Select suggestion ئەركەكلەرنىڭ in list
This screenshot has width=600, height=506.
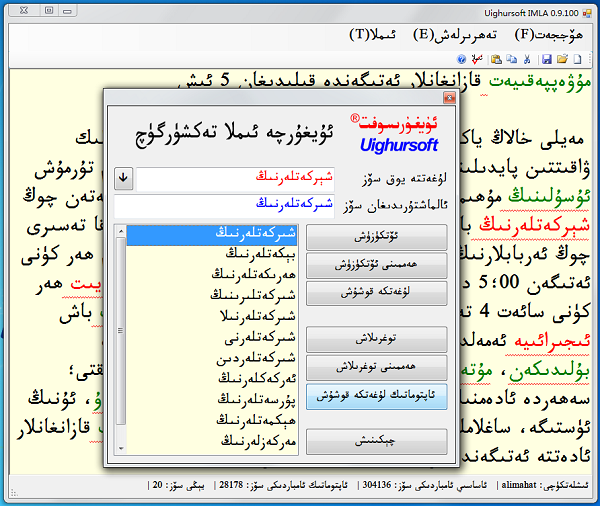(212, 380)
